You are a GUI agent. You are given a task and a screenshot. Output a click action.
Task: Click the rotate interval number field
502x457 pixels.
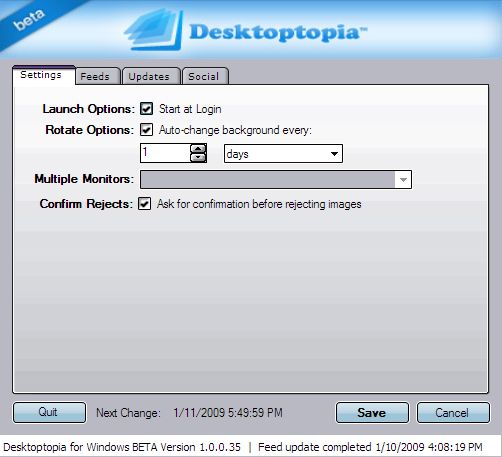[x=165, y=153]
